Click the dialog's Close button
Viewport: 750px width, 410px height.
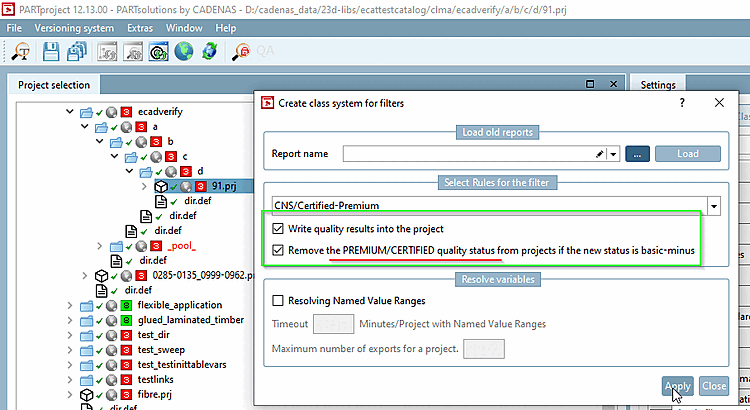coord(714,386)
